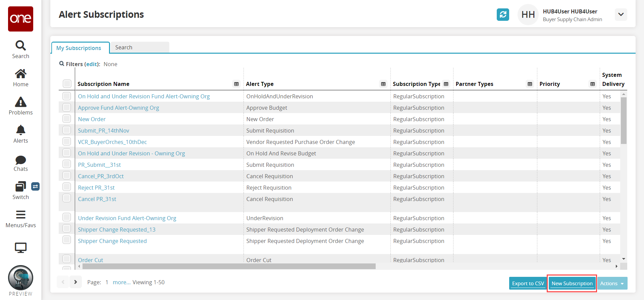Check the select-all checkbox in header
This screenshot has width=644, height=300.
click(67, 84)
